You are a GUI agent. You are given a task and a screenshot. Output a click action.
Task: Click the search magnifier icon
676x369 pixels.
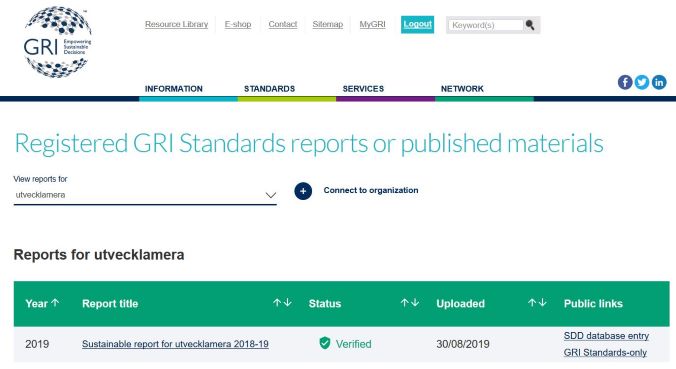pyautogui.click(x=530, y=25)
